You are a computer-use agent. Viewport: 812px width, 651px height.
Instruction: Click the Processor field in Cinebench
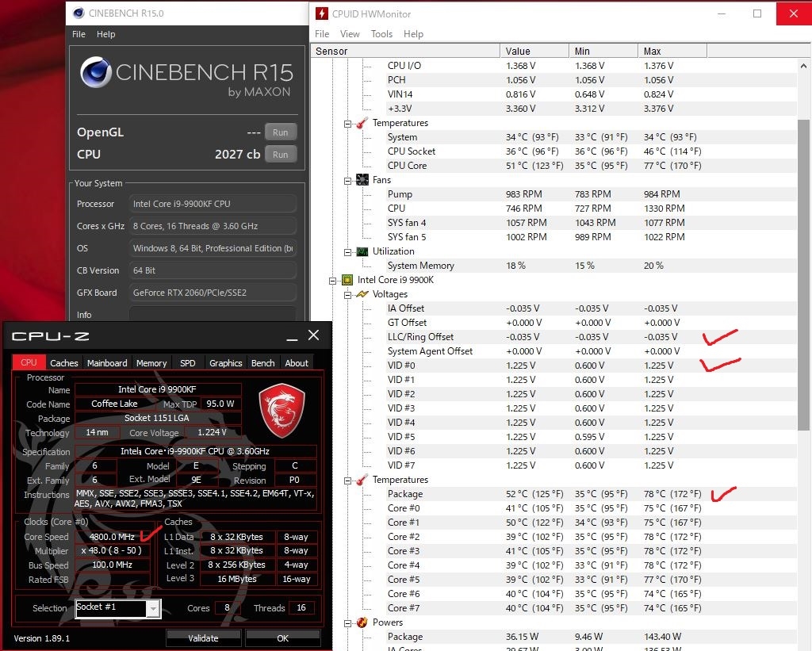pyautogui.click(x=213, y=204)
